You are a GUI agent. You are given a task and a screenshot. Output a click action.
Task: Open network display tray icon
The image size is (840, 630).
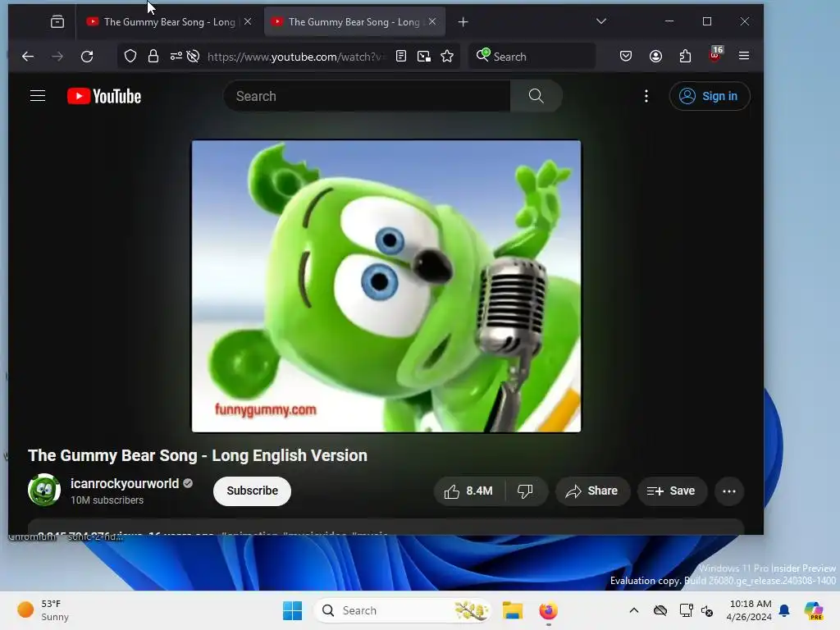(x=687, y=610)
